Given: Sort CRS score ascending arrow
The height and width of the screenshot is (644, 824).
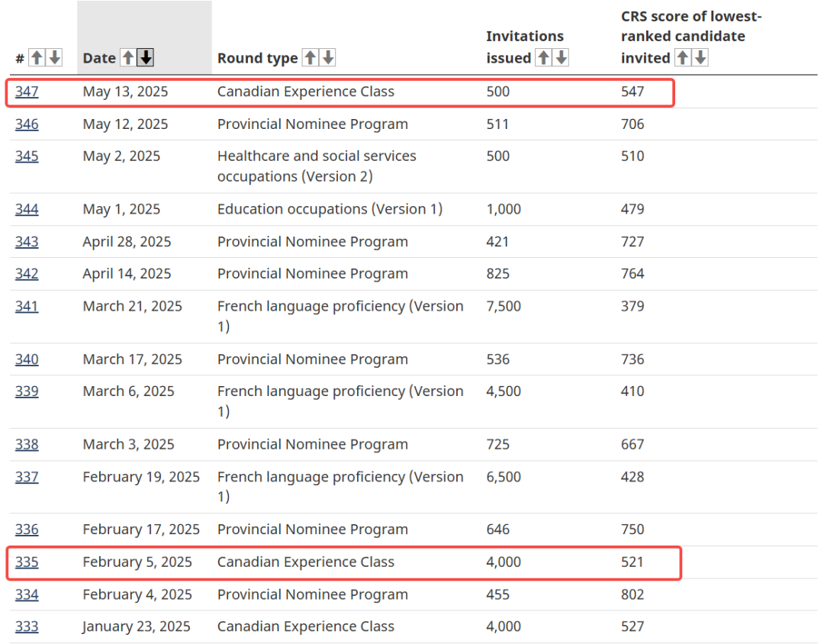Looking at the screenshot, I should click(x=683, y=57).
